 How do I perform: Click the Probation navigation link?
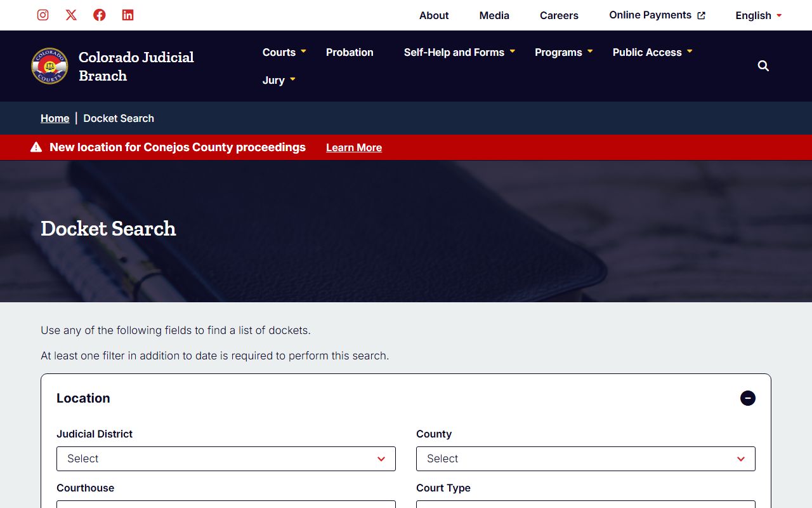tap(350, 52)
